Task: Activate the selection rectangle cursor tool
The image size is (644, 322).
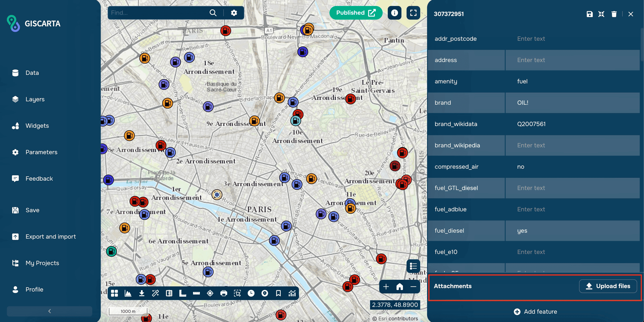Action: pos(237,293)
